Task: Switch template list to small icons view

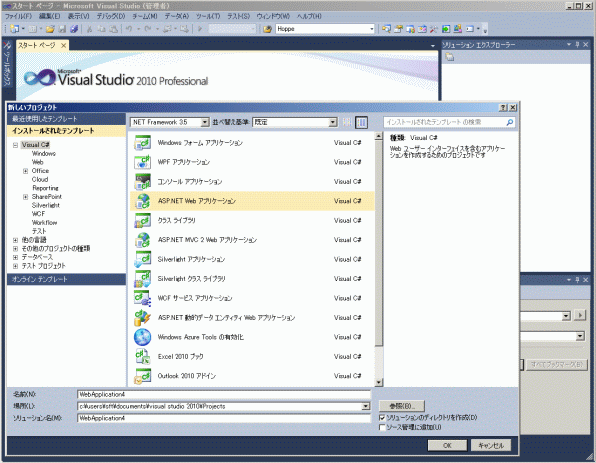Action: pyautogui.click(x=347, y=122)
